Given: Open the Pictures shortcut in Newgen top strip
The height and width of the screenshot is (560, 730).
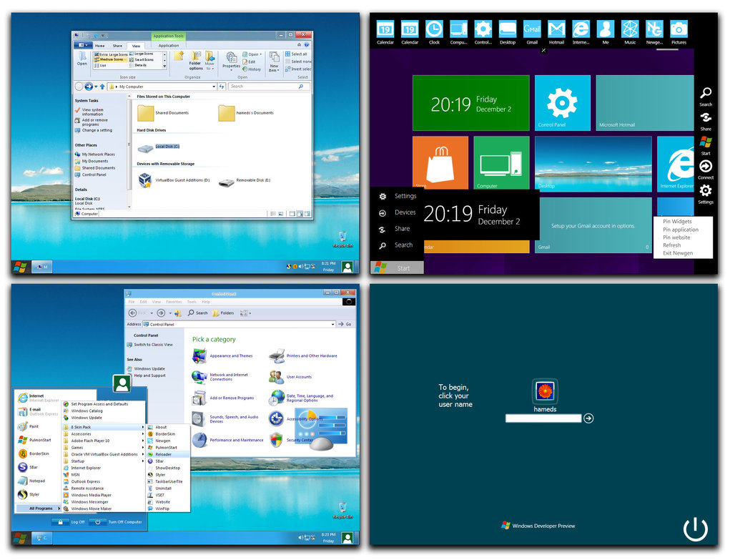Looking at the screenshot, I should pyautogui.click(x=679, y=33).
